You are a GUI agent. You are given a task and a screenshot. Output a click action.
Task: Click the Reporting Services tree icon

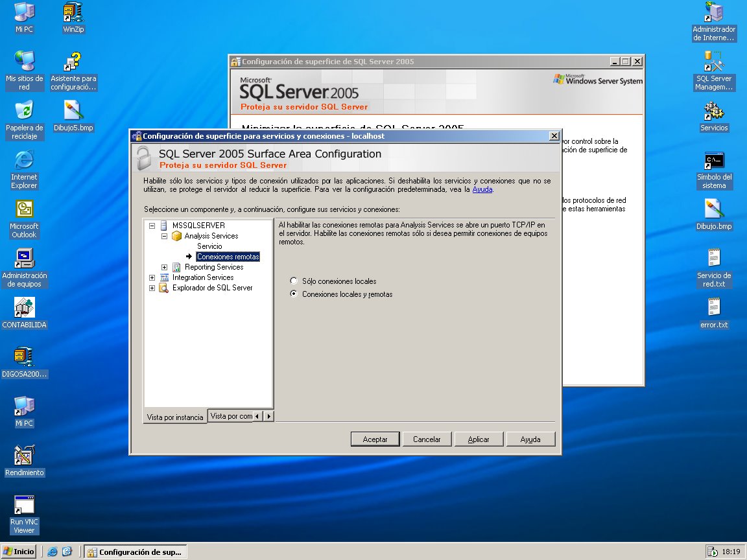[177, 267]
